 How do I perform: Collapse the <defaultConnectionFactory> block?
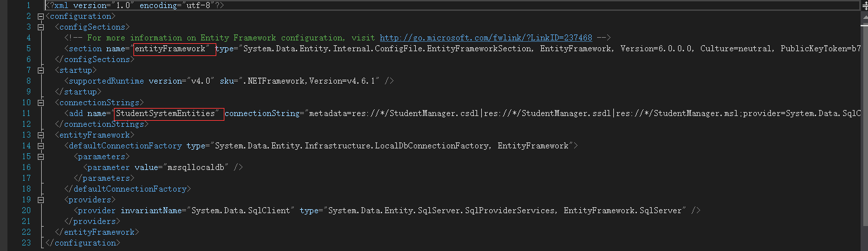tap(40, 146)
